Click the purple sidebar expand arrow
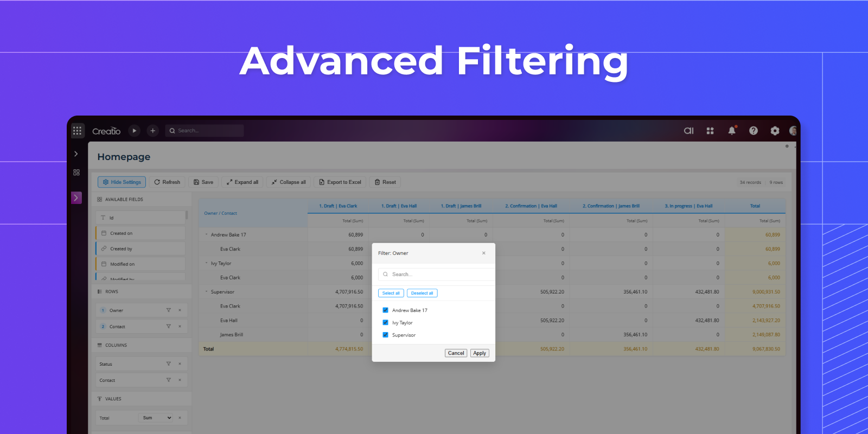Viewport: 868px width, 434px height. coord(76,198)
